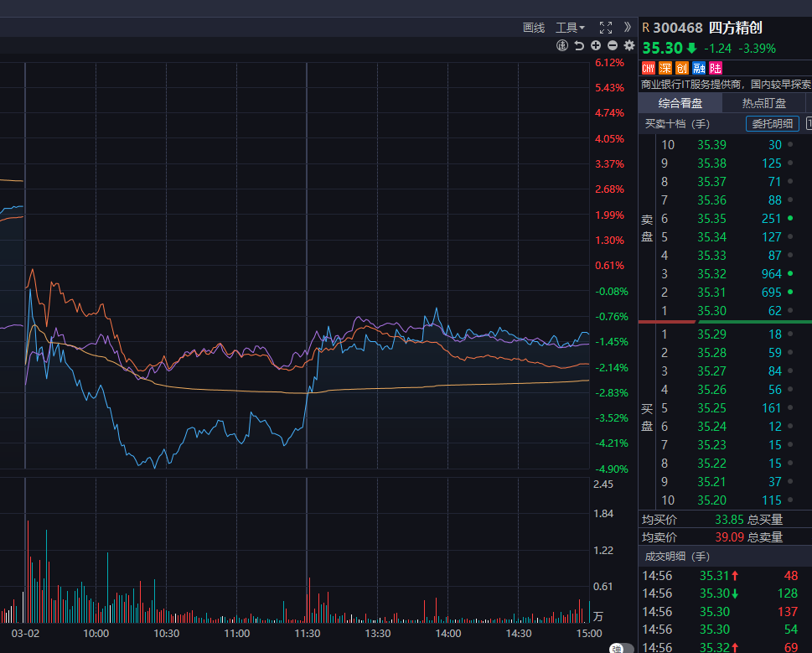Click the undo arrow icon above chart

579,45
